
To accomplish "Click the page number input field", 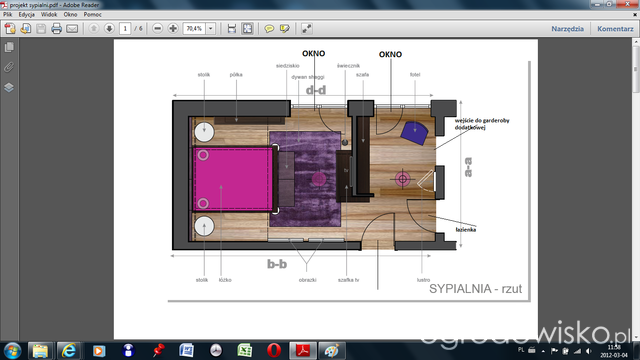I will coord(125,29).
